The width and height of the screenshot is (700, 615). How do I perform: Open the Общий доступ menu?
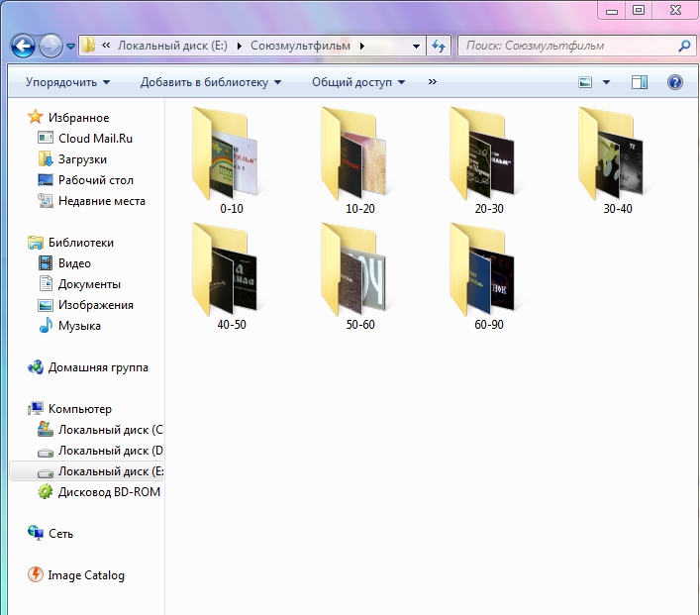point(358,82)
